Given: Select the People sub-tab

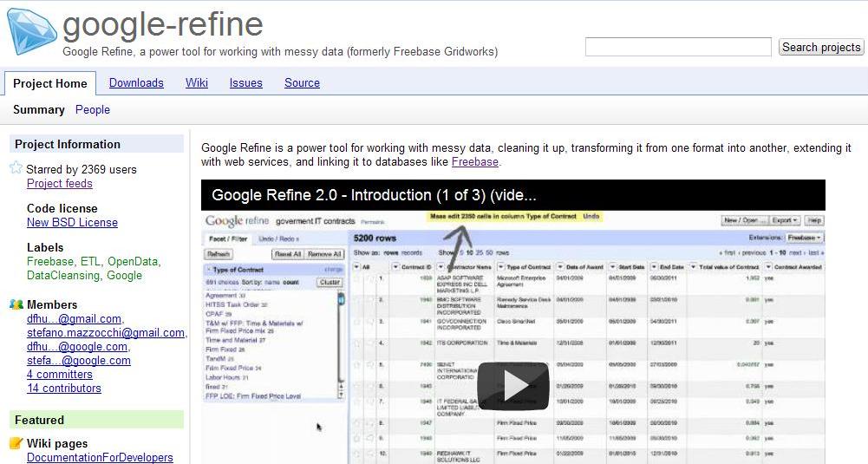Looking at the screenshot, I should point(93,109).
